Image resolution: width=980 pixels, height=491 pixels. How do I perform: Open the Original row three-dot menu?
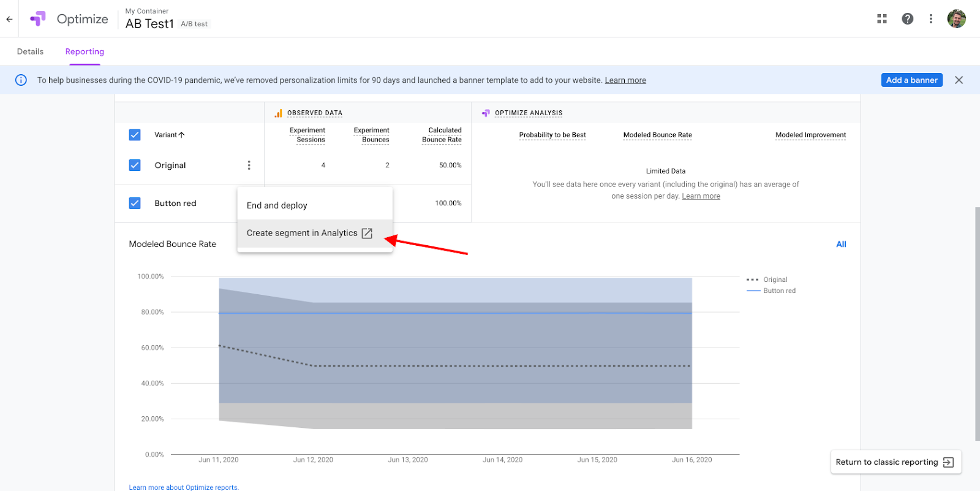coord(249,166)
